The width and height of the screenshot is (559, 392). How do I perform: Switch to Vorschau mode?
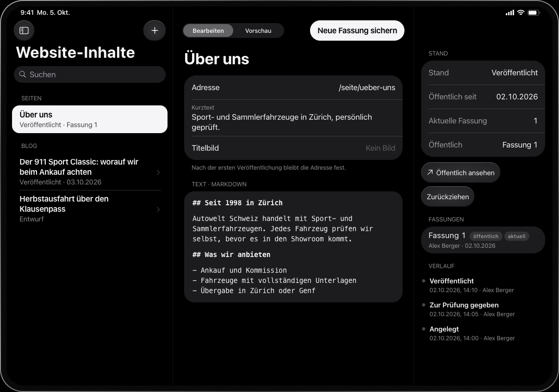click(258, 31)
